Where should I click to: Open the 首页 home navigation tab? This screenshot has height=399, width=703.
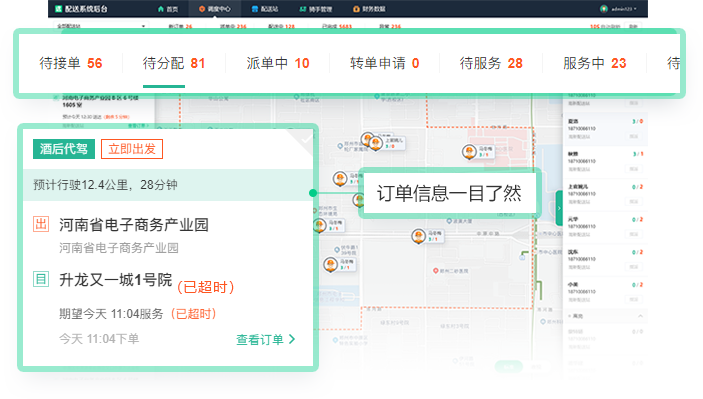[168, 9]
